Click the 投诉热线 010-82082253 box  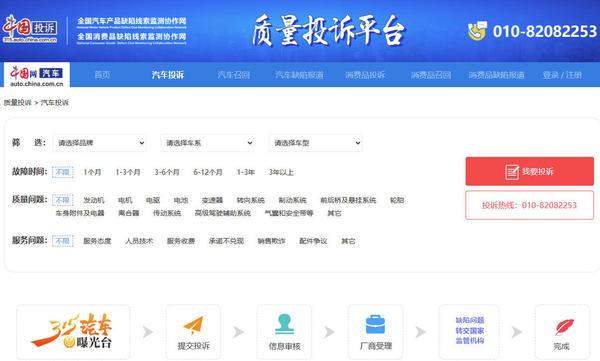point(530,205)
